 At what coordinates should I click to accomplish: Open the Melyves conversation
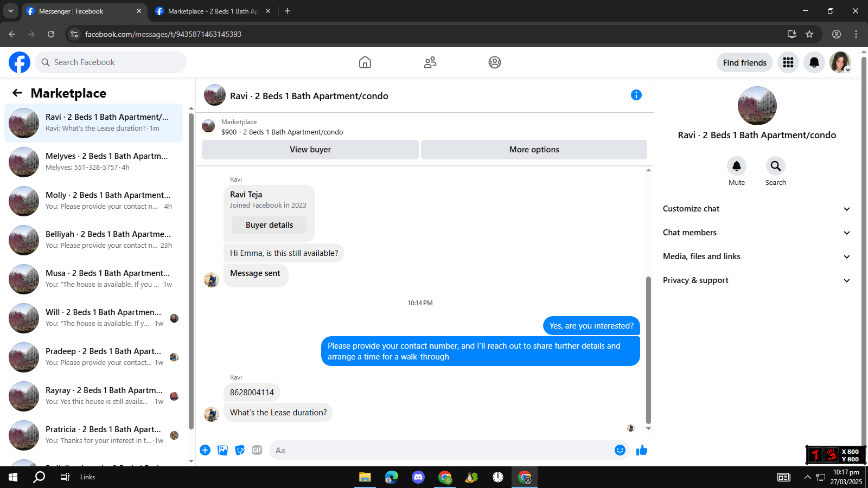(x=93, y=162)
